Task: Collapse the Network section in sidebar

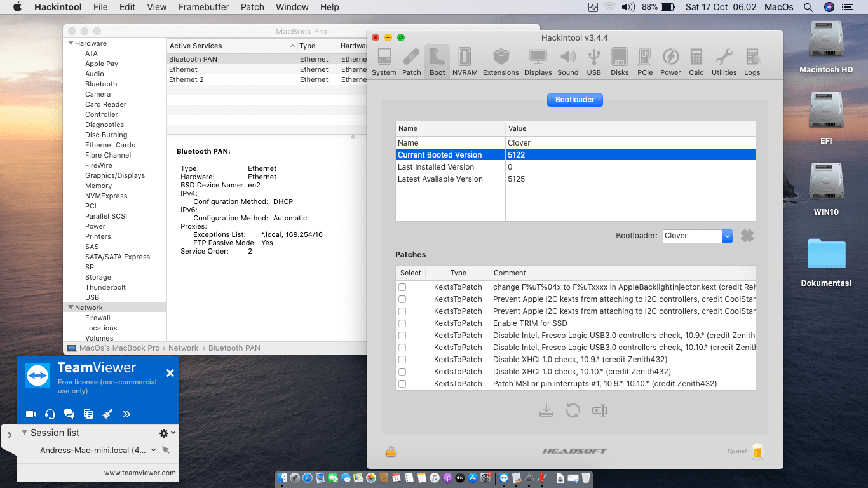Action: (71, 308)
